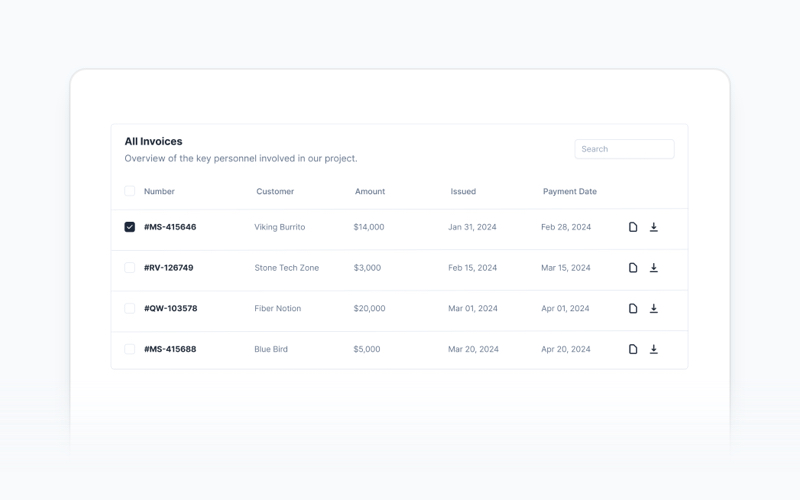The image size is (800, 500).
Task: Open invoice number #RV-126749
Action: click(x=168, y=268)
